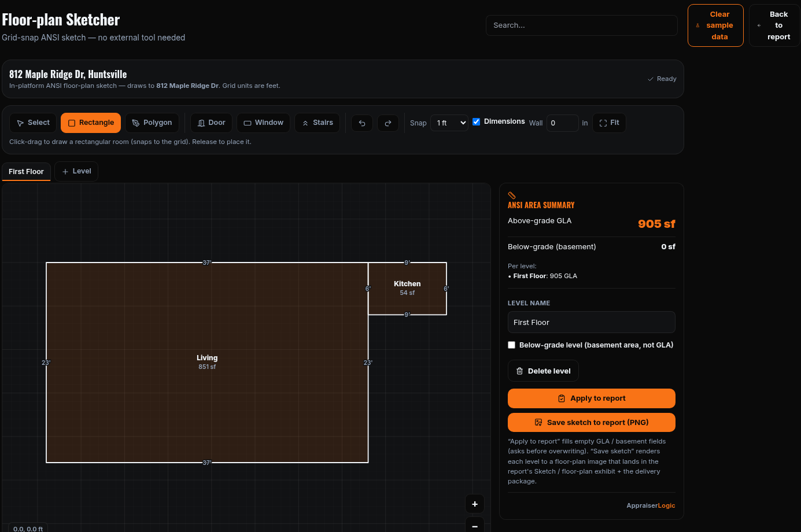The width and height of the screenshot is (801, 532).
Task: Click the 812 Maple Ridge Dr heading
Action: (68, 74)
